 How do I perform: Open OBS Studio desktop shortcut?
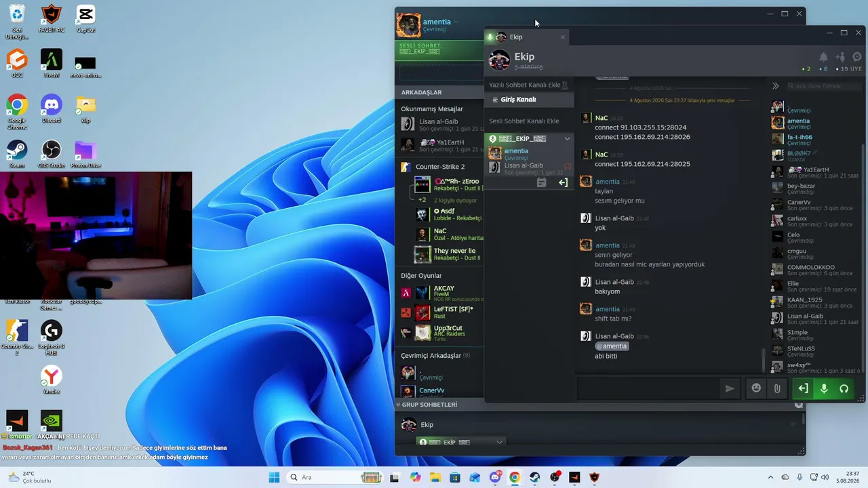click(52, 154)
